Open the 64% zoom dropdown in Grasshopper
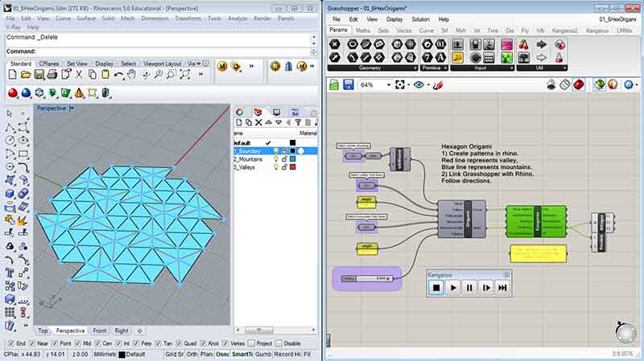 (389, 85)
